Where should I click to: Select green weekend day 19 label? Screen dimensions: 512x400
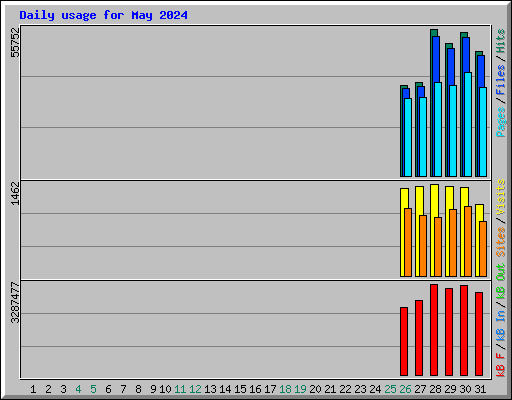point(300,389)
